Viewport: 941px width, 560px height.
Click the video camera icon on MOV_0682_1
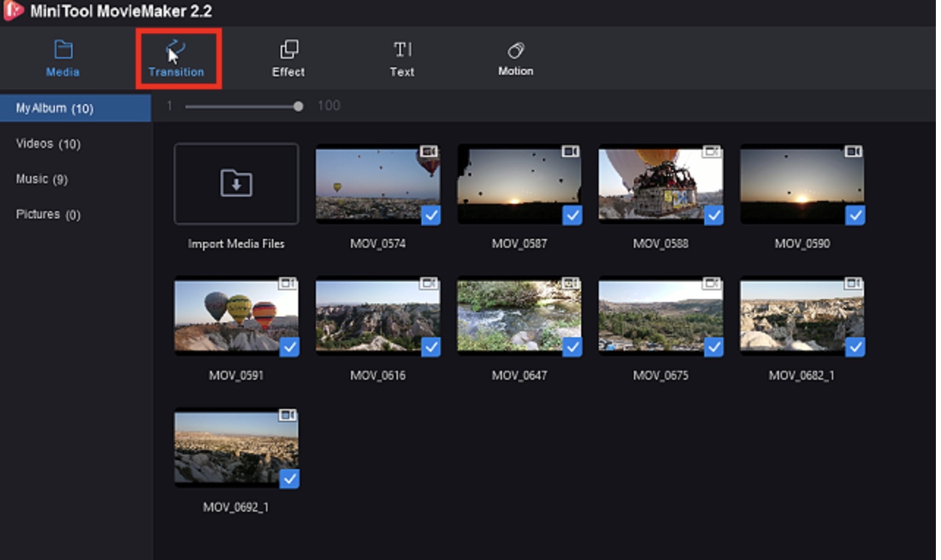[x=853, y=283]
